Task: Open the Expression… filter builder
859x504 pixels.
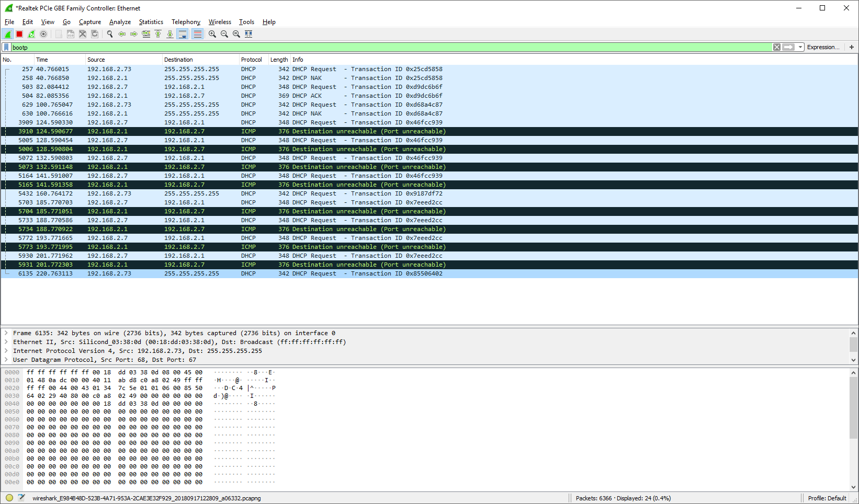Action: coord(823,47)
